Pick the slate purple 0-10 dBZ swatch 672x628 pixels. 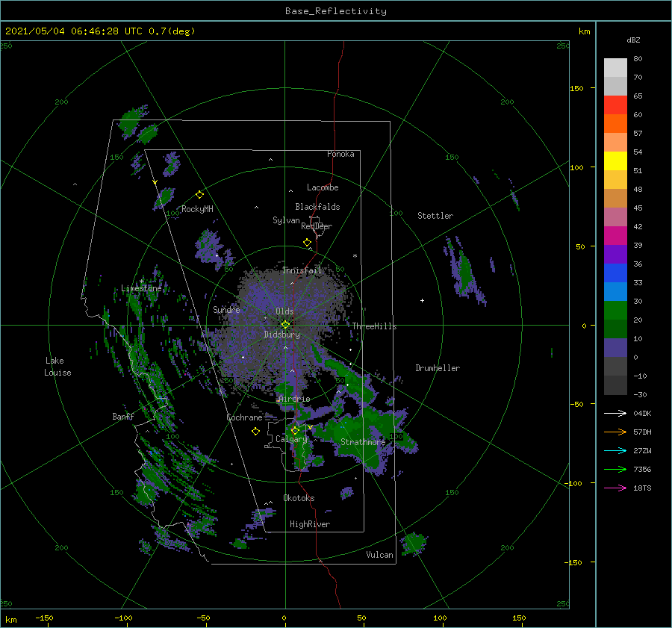pyautogui.click(x=615, y=348)
